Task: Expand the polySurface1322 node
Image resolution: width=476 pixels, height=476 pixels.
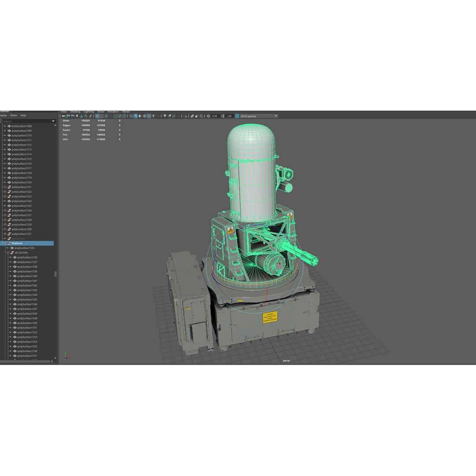Action: tap(5, 192)
